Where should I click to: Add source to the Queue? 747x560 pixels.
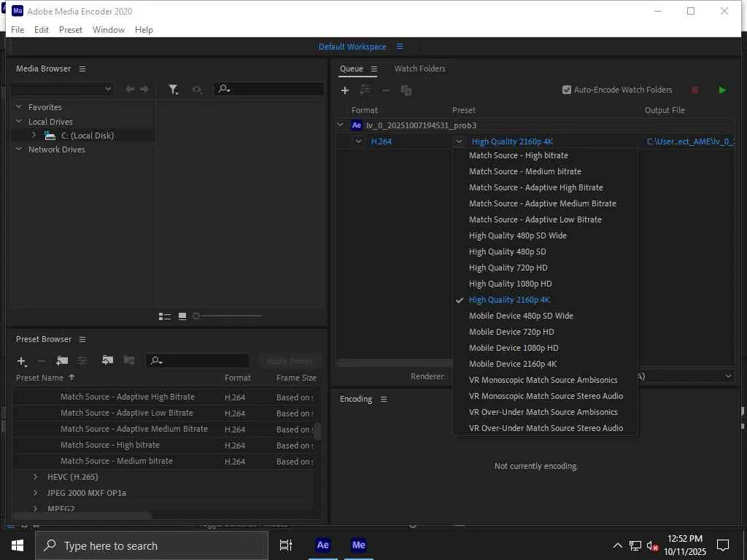coord(345,90)
